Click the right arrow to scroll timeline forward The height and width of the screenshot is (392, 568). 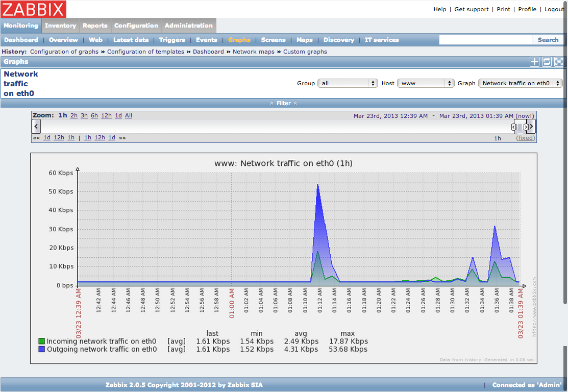point(531,126)
